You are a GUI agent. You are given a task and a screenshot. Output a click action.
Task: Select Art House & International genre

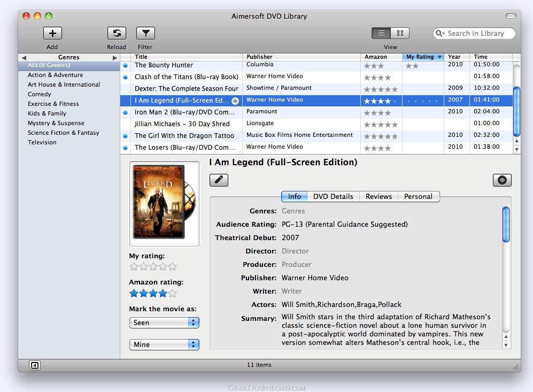64,84
